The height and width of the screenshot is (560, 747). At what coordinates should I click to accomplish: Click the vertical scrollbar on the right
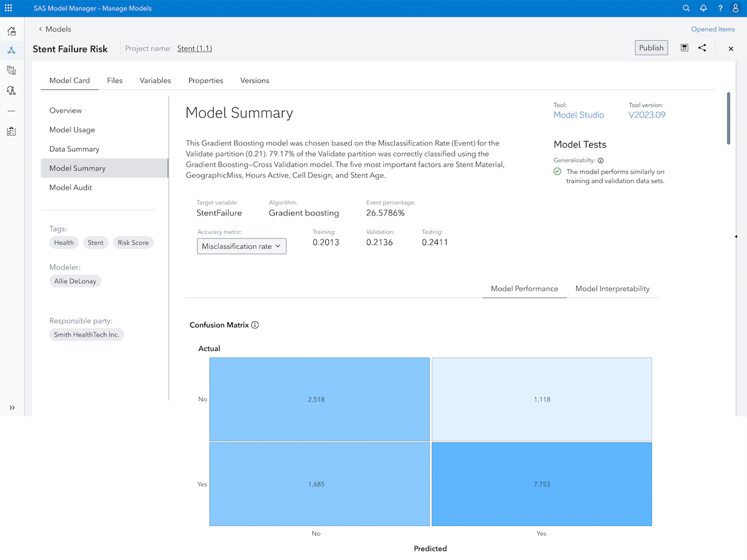pos(728,119)
